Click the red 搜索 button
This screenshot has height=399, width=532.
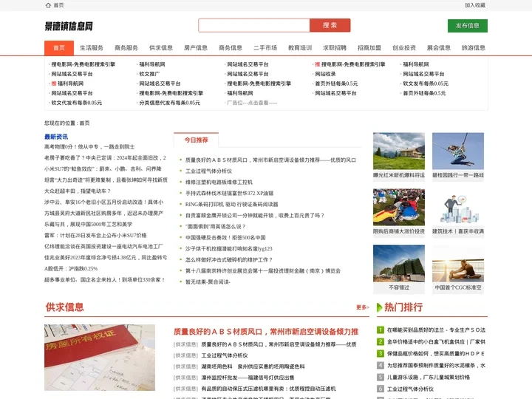(330, 25)
